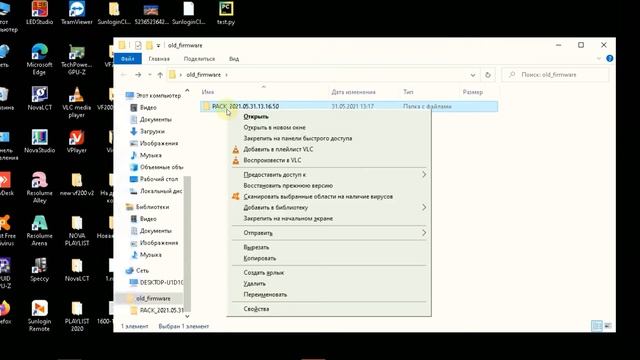Click the old_firmware search field

point(555,75)
